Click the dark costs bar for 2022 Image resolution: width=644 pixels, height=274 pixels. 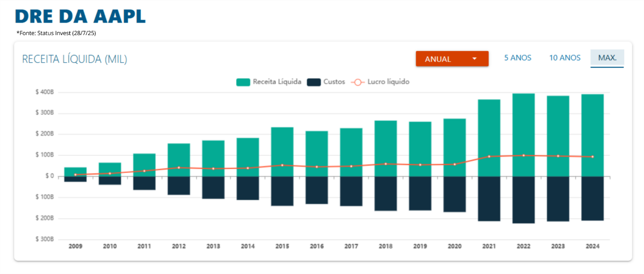(523, 200)
